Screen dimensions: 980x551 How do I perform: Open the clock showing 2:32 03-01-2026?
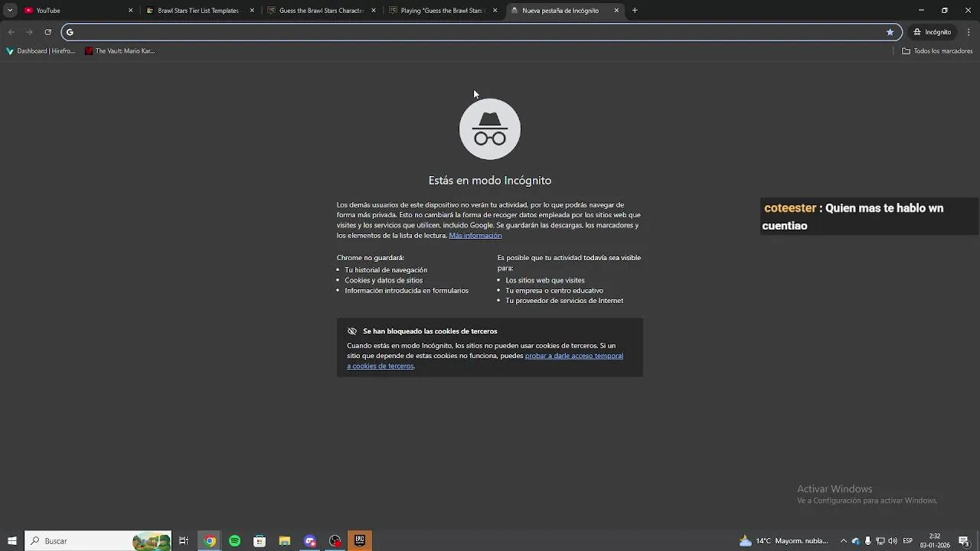(935, 541)
